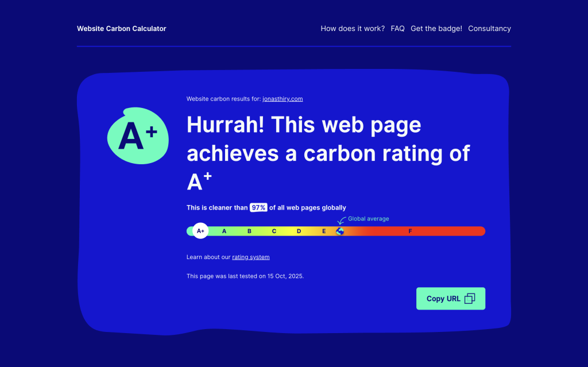
Task: Open the How does it work? page
Action: coord(353,29)
